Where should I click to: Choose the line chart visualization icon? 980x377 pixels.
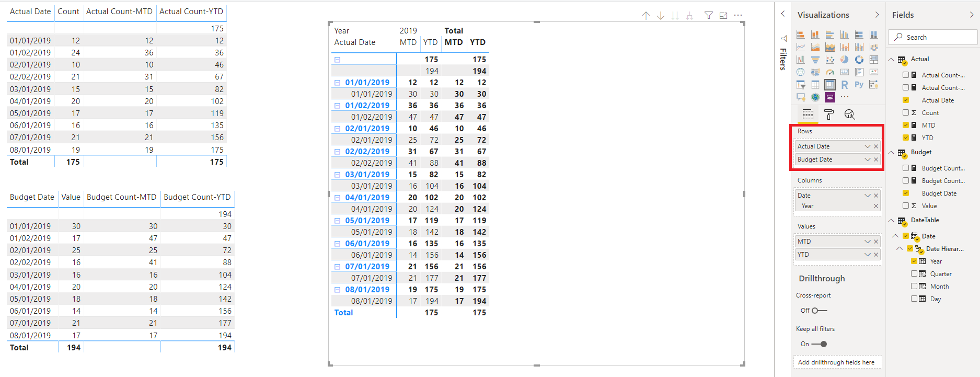[x=800, y=47]
